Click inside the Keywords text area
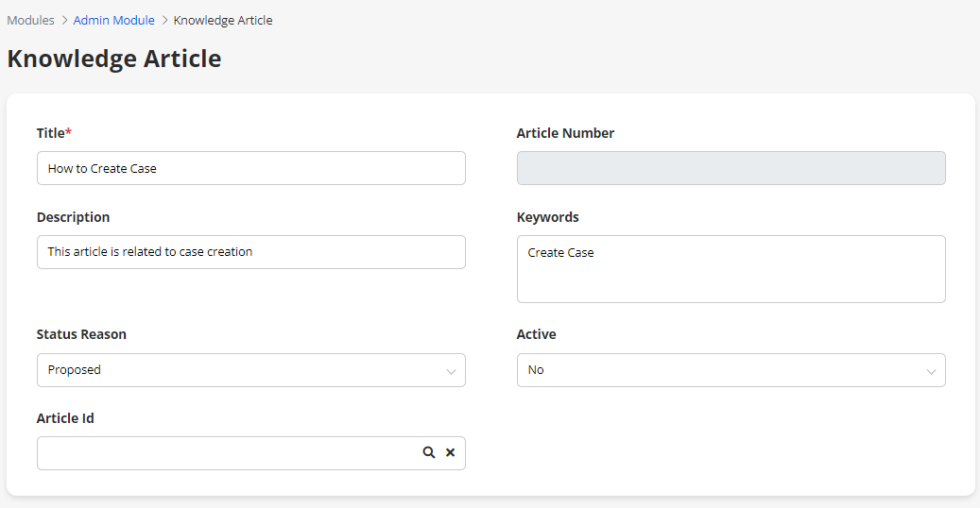 click(731, 269)
